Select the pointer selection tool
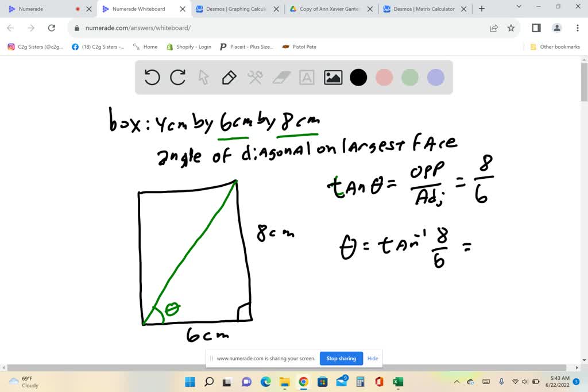 (x=203, y=77)
